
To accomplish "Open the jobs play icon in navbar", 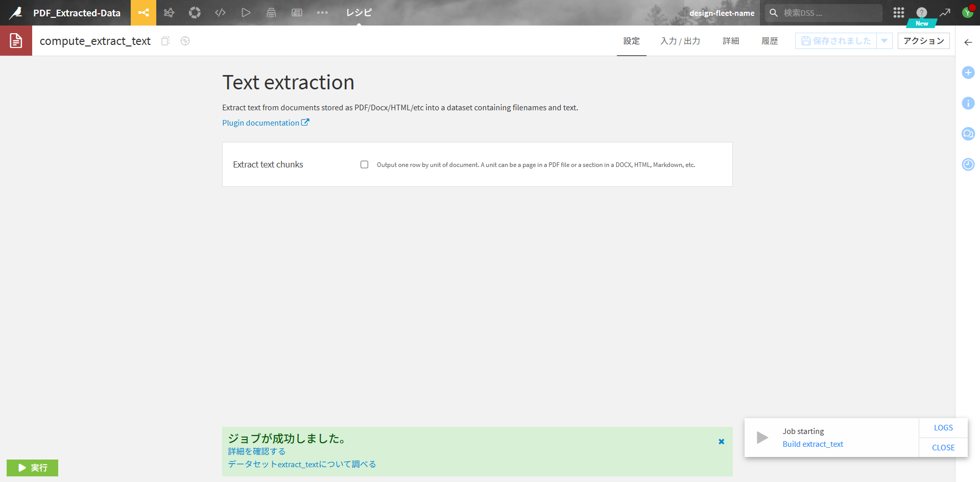I will coord(246,13).
